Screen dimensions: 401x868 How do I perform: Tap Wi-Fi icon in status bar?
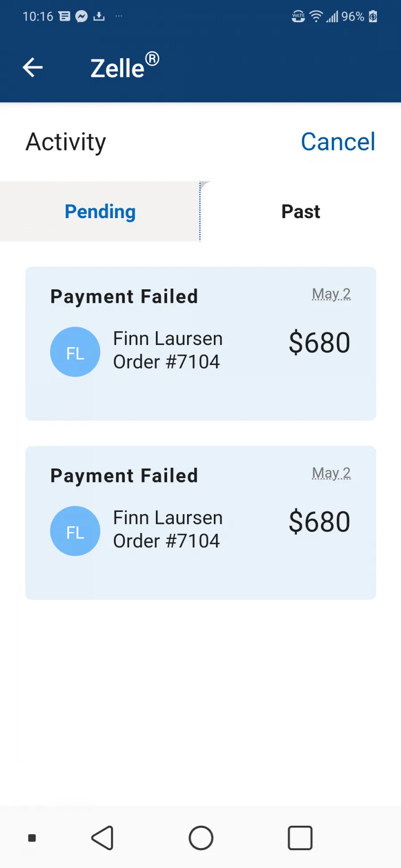(316, 16)
